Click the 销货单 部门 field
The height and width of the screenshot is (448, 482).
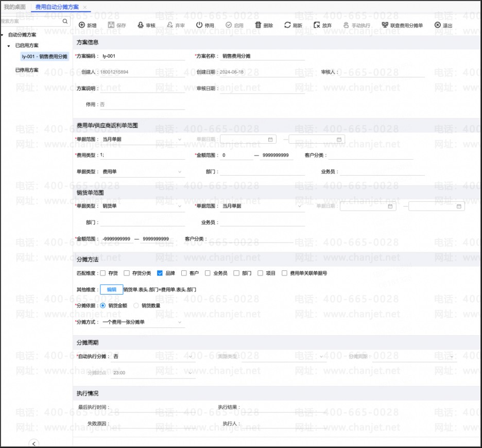click(x=143, y=222)
